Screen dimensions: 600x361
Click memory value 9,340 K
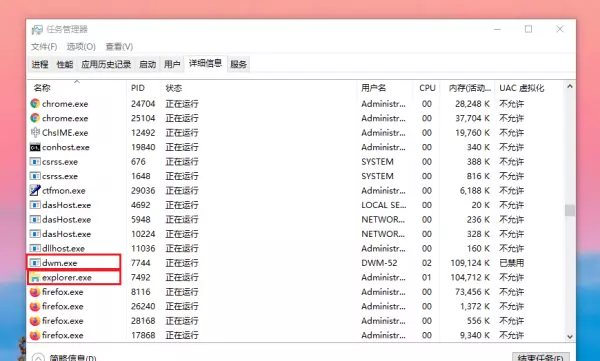tap(475, 335)
